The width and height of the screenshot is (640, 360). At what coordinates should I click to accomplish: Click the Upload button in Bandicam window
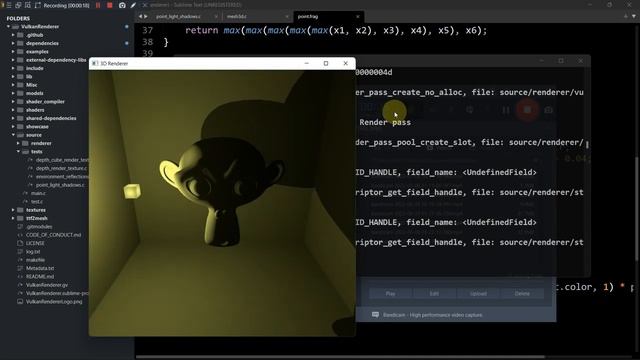[478, 293]
